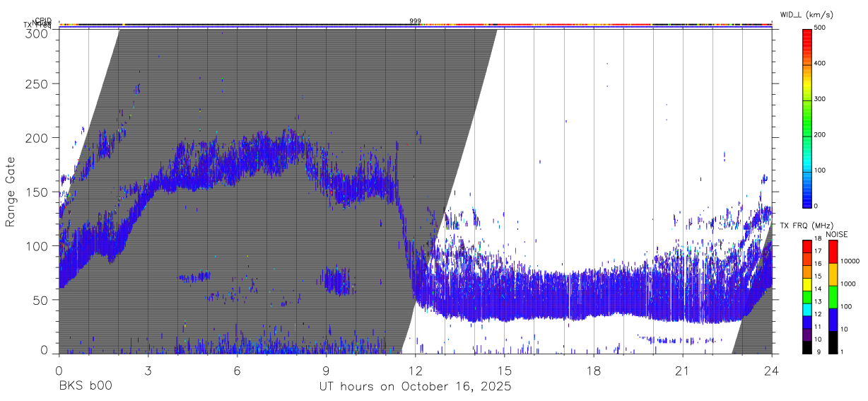Viewport: 868px width, 401px height.
Task: Pick the red top segment of NOISE legend
Action: [x=833, y=252]
